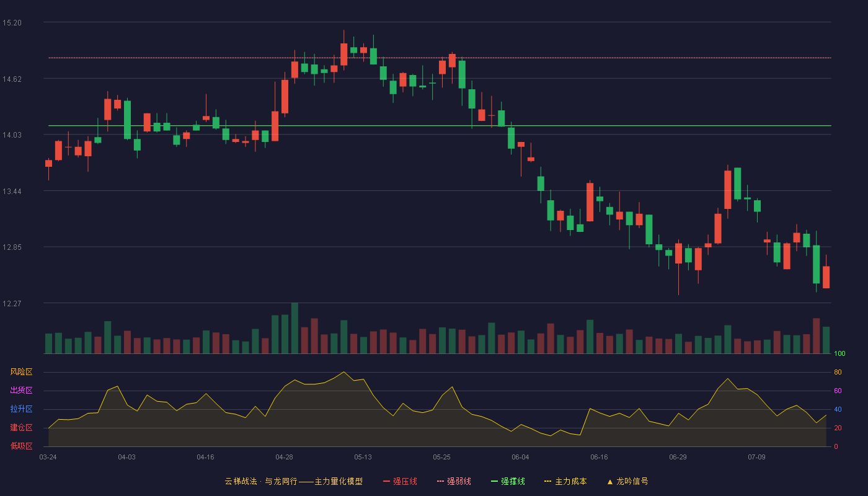Image resolution: width=868 pixels, height=496 pixels.
Task: Click the 12.85 price axis label
Action: [12, 247]
